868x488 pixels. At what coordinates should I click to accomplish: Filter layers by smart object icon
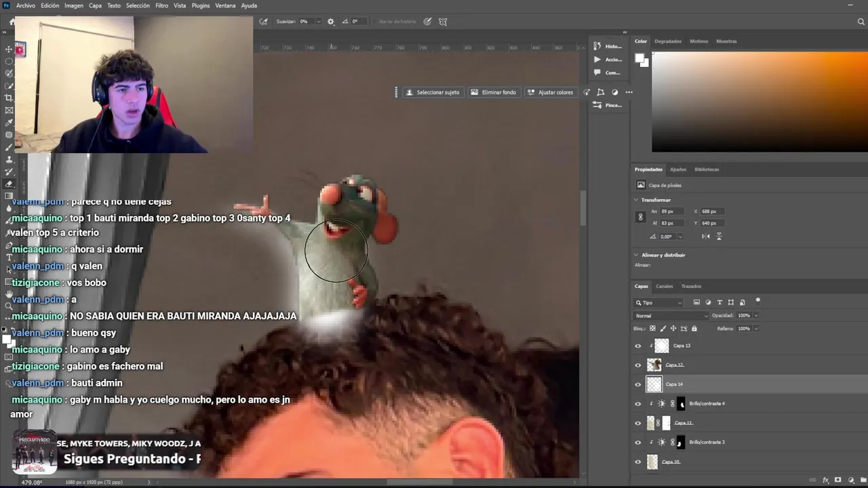[x=743, y=302]
